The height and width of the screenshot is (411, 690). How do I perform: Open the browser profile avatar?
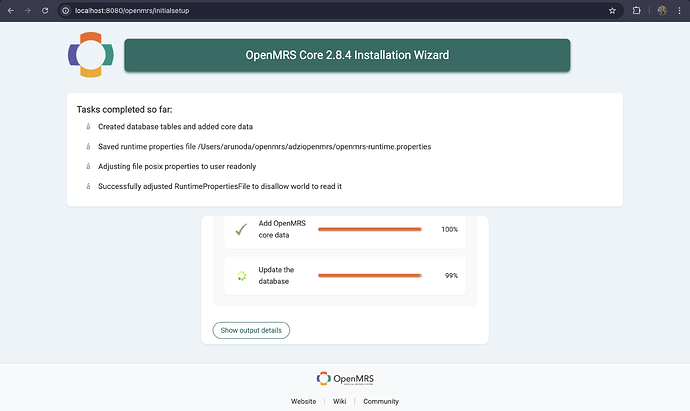(x=662, y=10)
